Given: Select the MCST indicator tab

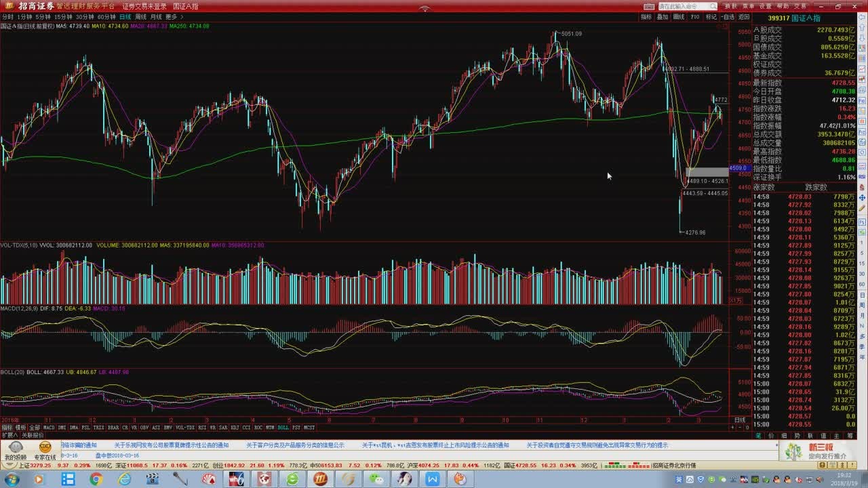Looking at the screenshot, I should (x=309, y=428).
